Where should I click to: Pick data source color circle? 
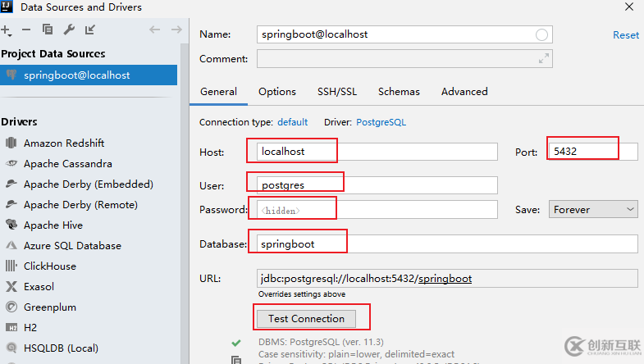pyautogui.click(x=541, y=35)
